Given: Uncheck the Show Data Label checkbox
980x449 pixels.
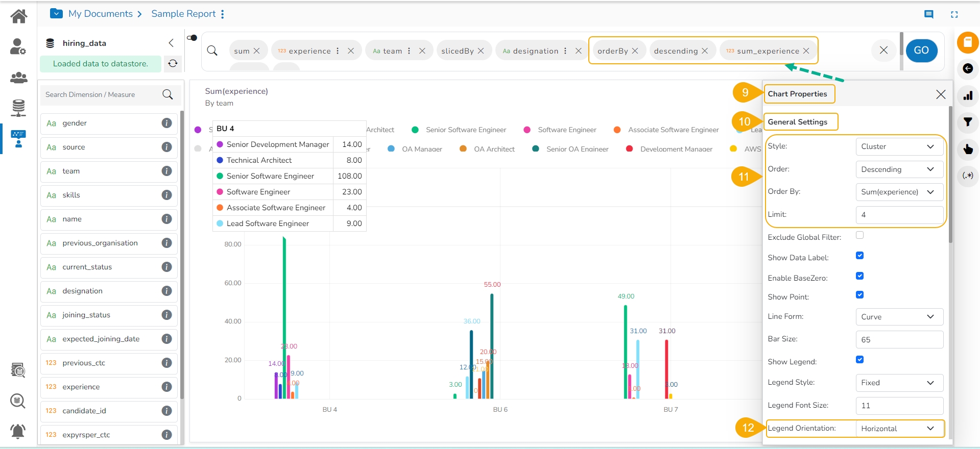Looking at the screenshot, I should click(859, 256).
